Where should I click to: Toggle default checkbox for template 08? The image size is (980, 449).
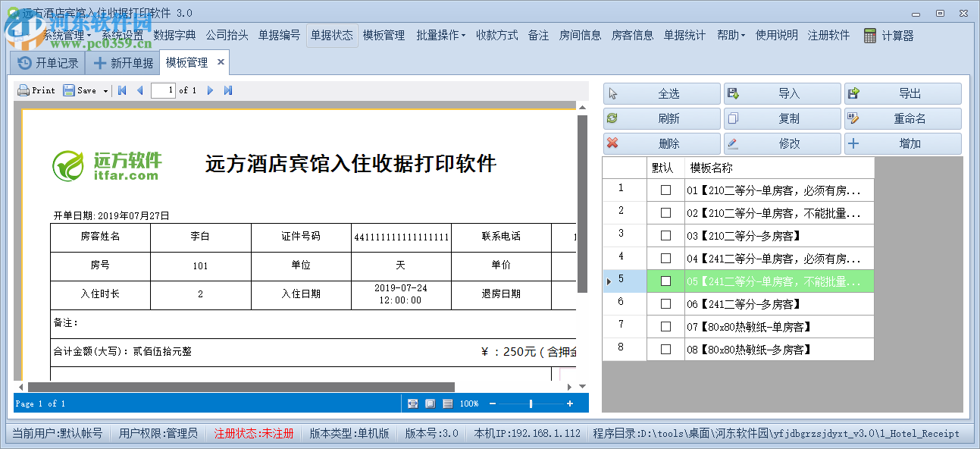pos(665,349)
